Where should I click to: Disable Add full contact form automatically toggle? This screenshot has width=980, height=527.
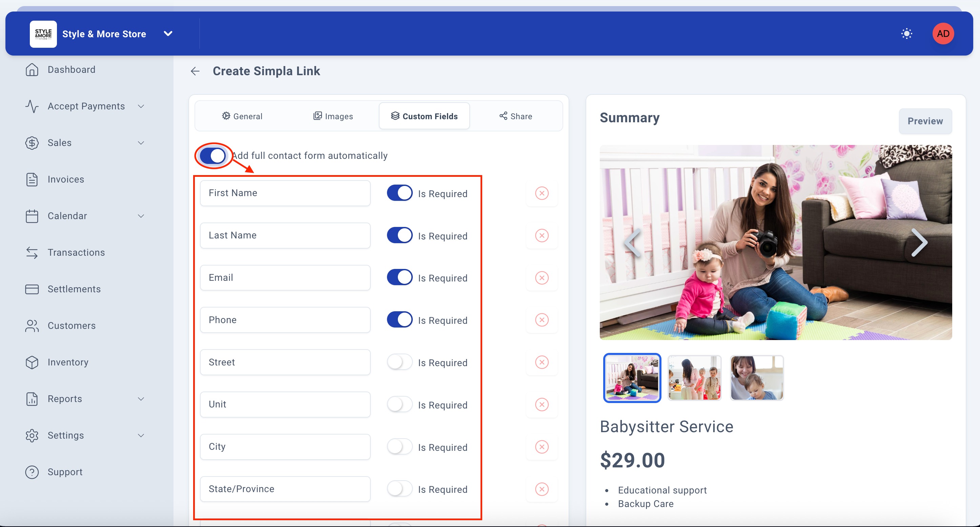pyautogui.click(x=213, y=155)
